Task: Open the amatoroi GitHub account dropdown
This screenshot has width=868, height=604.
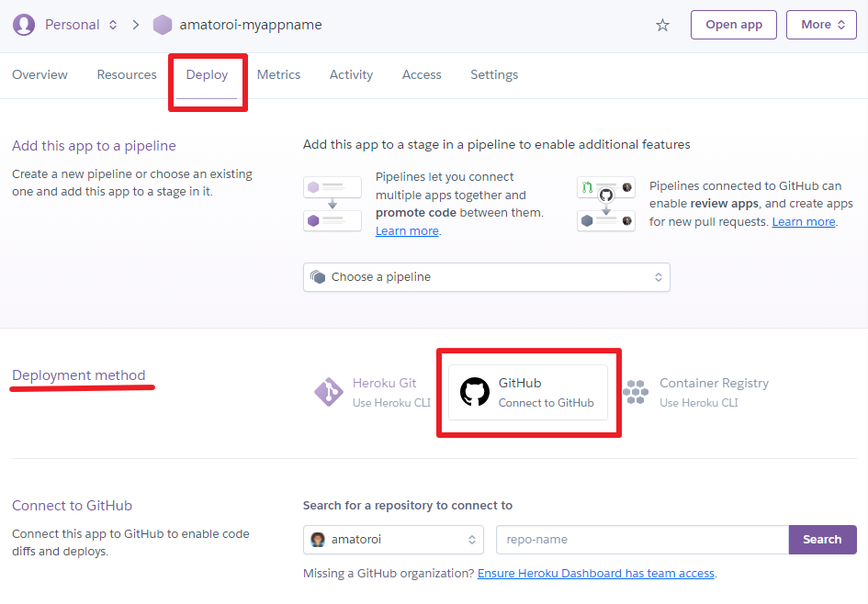Action: tap(394, 540)
